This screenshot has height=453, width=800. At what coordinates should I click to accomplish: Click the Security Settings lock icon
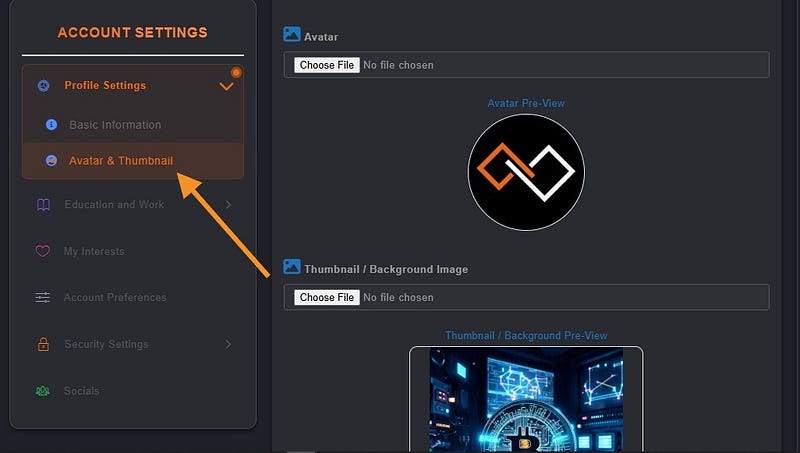[x=43, y=344]
